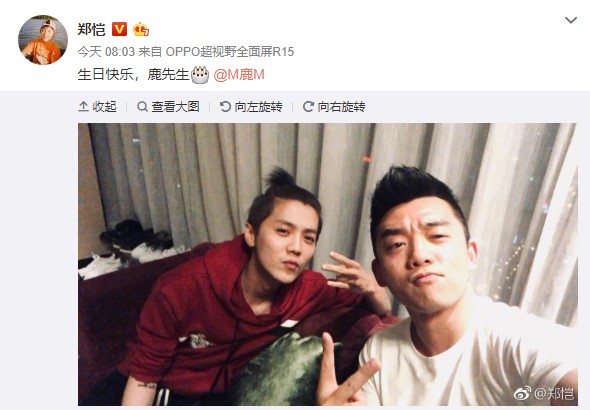Image resolution: width=590 pixels, height=410 pixels.
Task: Click the birthday cake emoji
Action: pos(200,74)
